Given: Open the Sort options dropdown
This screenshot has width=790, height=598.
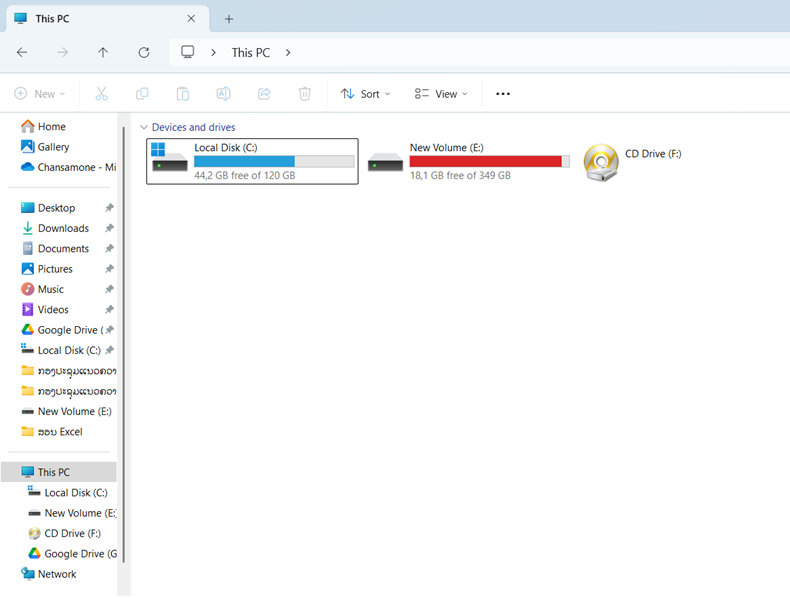Looking at the screenshot, I should [365, 94].
